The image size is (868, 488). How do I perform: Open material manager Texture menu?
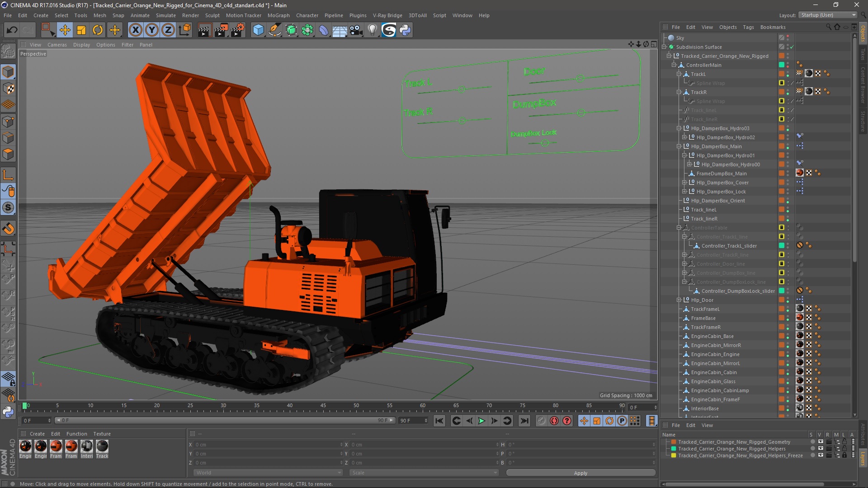pos(102,434)
